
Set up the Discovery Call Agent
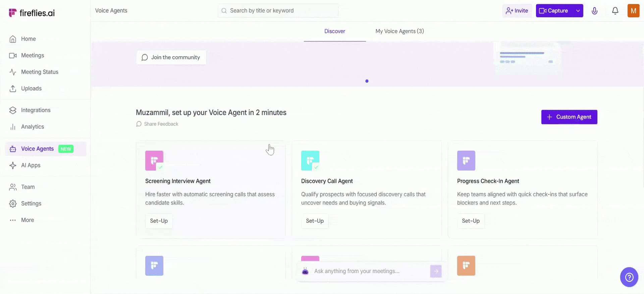click(315, 221)
